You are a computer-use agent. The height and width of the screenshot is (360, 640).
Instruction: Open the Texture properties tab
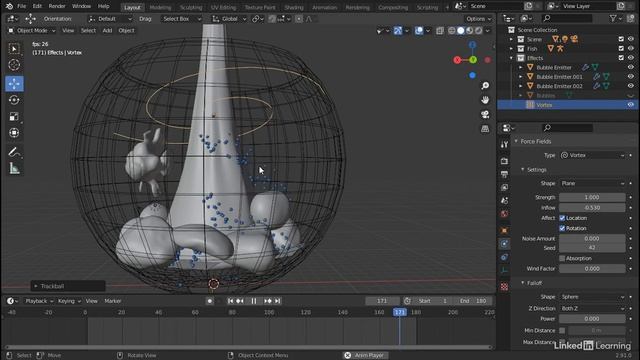coord(504,287)
